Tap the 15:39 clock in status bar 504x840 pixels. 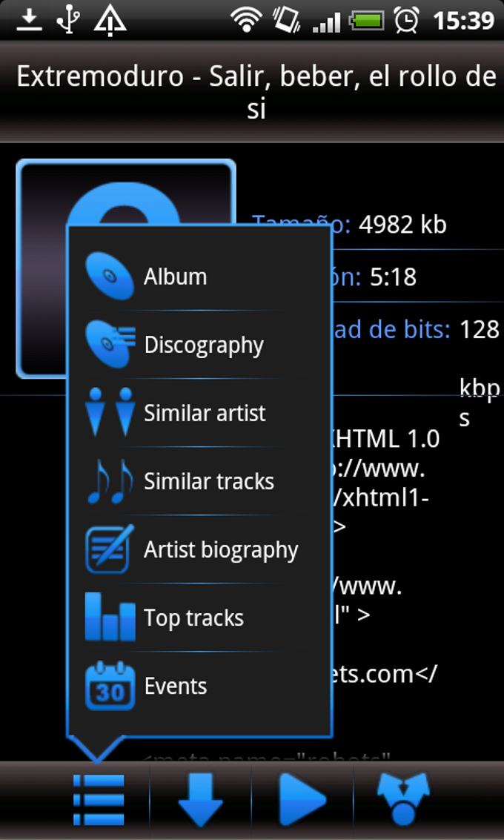coord(462,21)
